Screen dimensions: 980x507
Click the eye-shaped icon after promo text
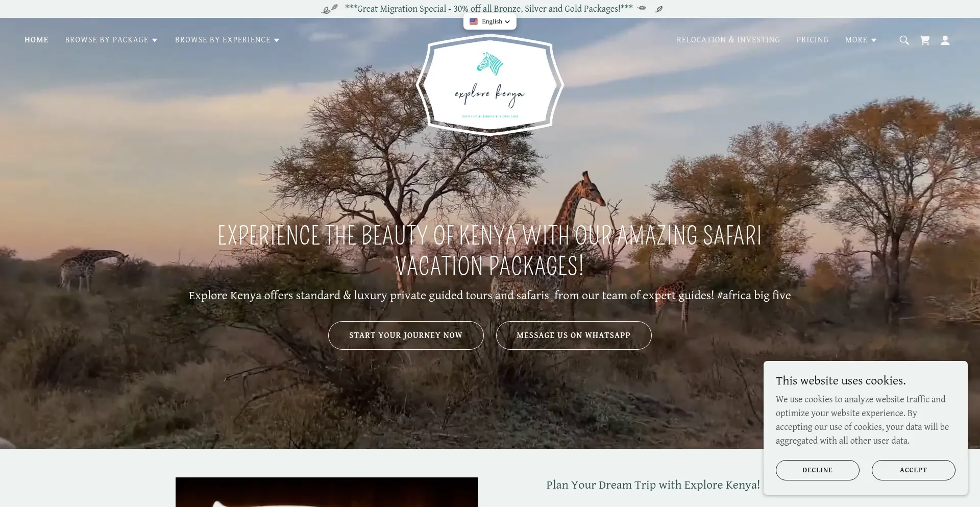[642, 8]
